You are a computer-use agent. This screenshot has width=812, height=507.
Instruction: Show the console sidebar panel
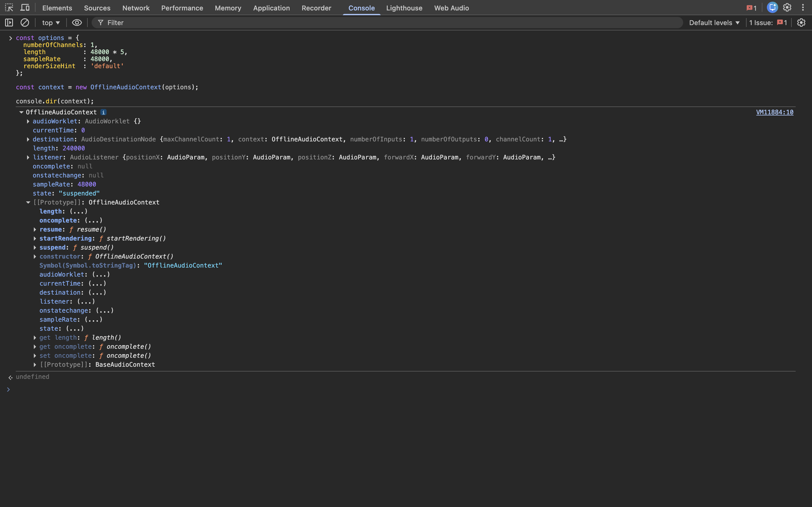9,23
